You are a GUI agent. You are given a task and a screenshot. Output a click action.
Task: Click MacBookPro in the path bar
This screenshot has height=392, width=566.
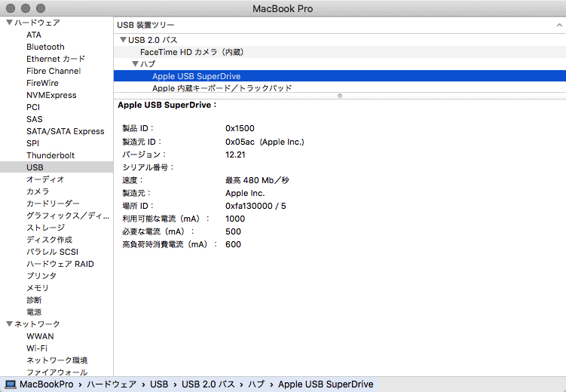point(47,384)
